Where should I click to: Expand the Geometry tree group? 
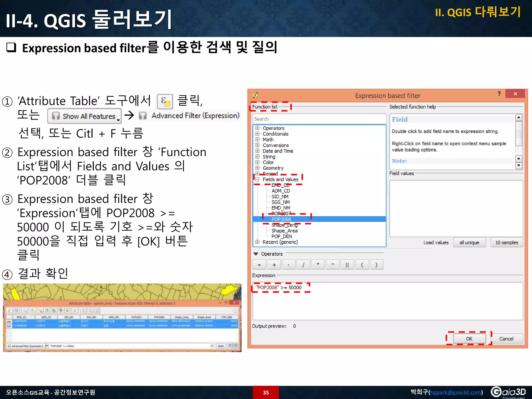[x=257, y=168]
